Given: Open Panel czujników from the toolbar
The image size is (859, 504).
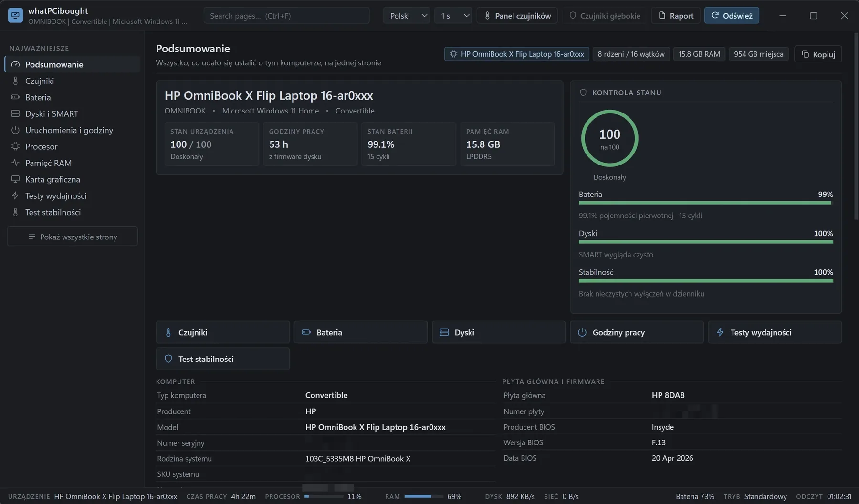Looking at the screenshot, I should pyautogui.click(x=517, y=16).
